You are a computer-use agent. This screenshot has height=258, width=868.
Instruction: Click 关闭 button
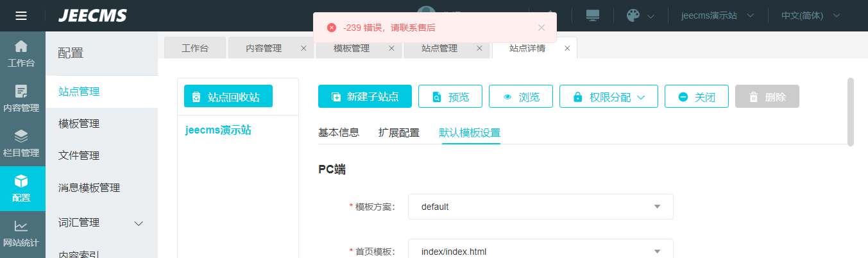pos(697,96)
